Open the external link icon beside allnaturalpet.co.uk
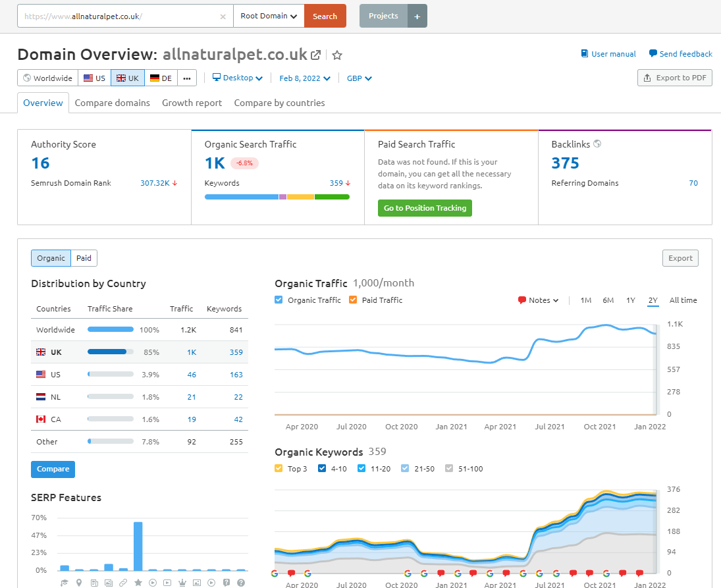This screenshot has width=721, height=588. (x=316, y=55)
